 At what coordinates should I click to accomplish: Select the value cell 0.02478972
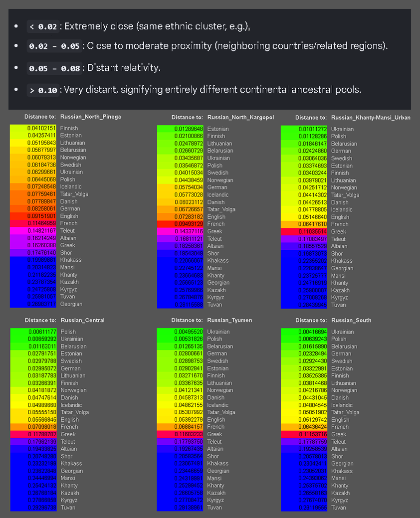click(x=180, y=144)
